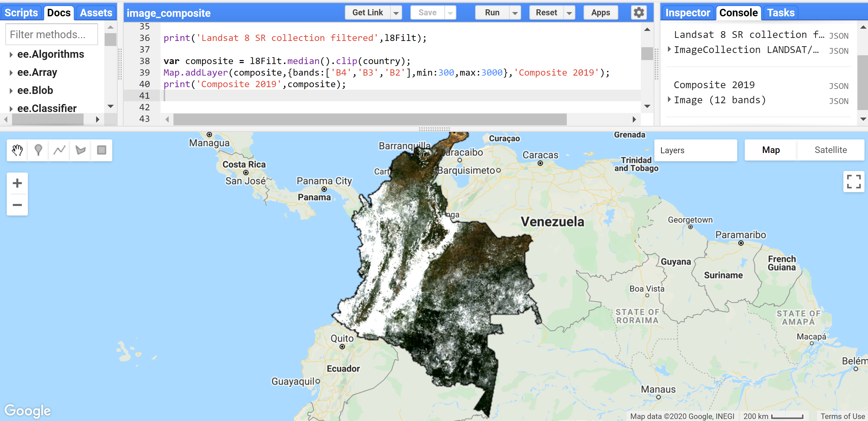This screenshot has height=421, width=868.
Task: Click the map-editor panel resize handle
Action: (x=434, y=129)
